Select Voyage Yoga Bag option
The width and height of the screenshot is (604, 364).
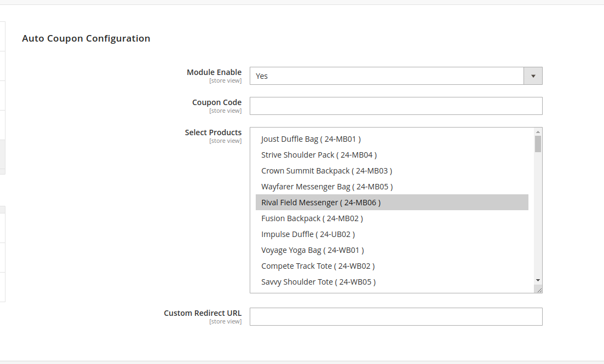click(x=312, y=250)
